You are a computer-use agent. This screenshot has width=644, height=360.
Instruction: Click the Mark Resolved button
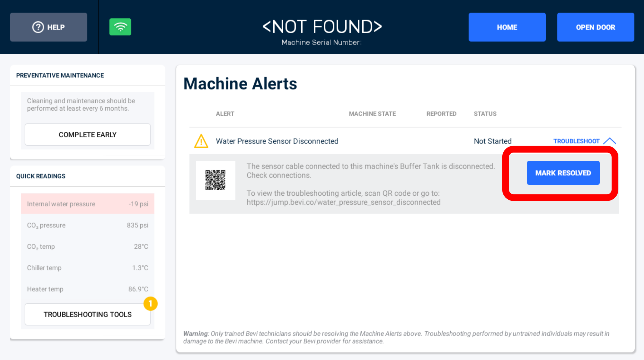click(x=563, y=173)
